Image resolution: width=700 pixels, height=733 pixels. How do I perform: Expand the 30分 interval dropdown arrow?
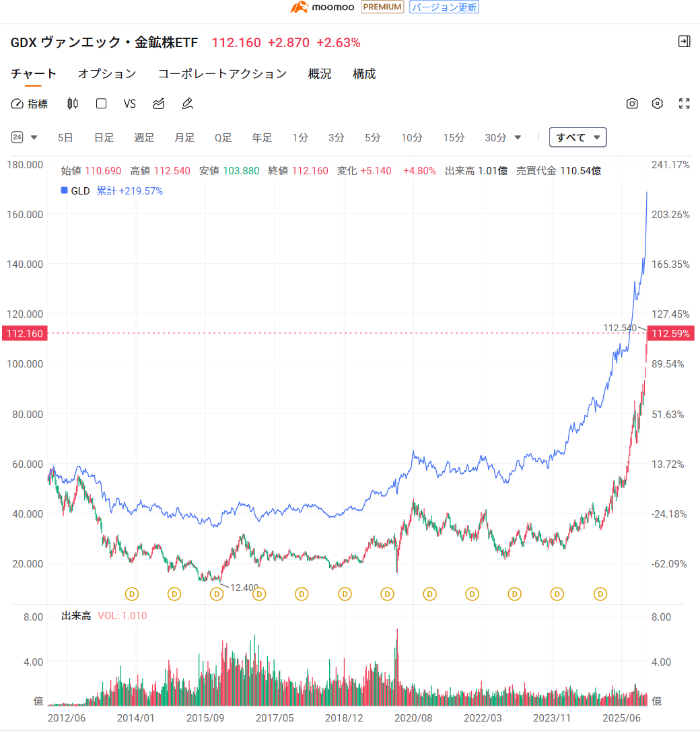click(x=518, y=137)
